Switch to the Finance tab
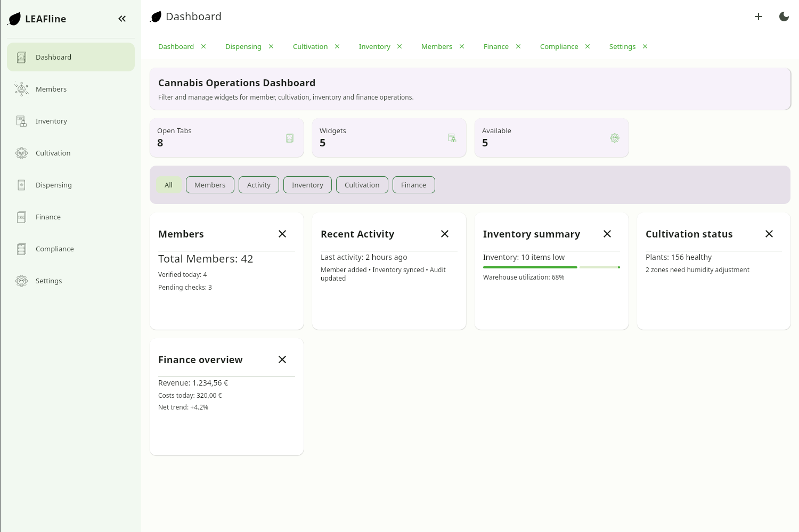 (496, 46)
